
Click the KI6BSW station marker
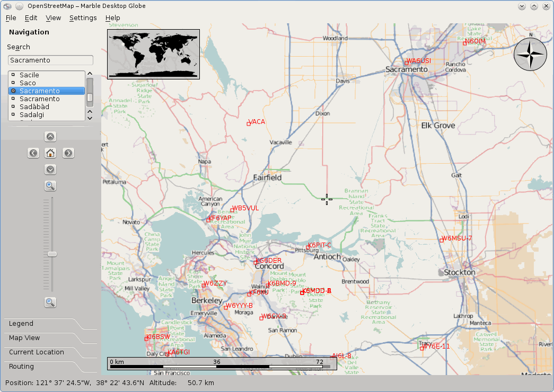146,339
